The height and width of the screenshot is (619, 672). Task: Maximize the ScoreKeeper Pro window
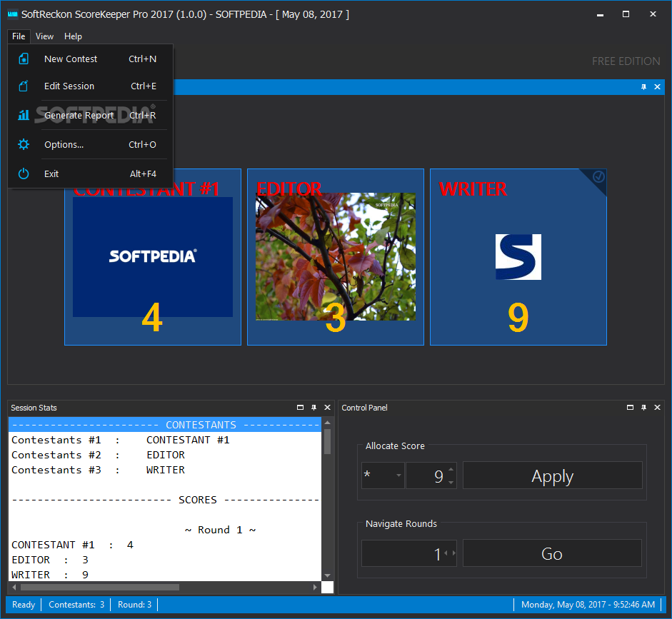point(626,14)
